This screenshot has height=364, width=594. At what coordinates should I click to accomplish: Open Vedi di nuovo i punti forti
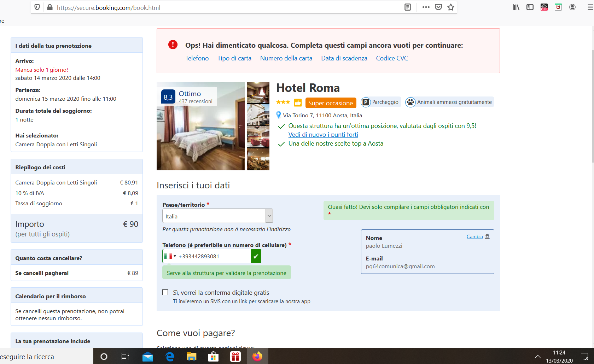(323, 135)
